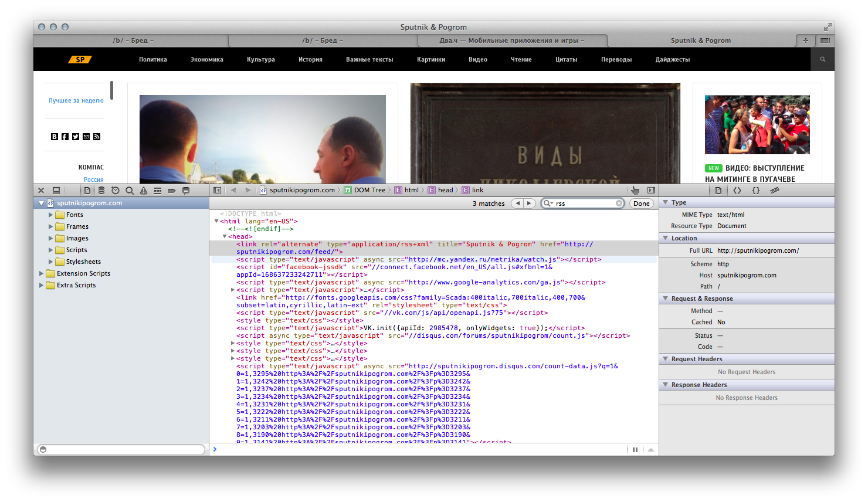Jump to next search match arrow
The image size is (868, 502).
(530, 203)
